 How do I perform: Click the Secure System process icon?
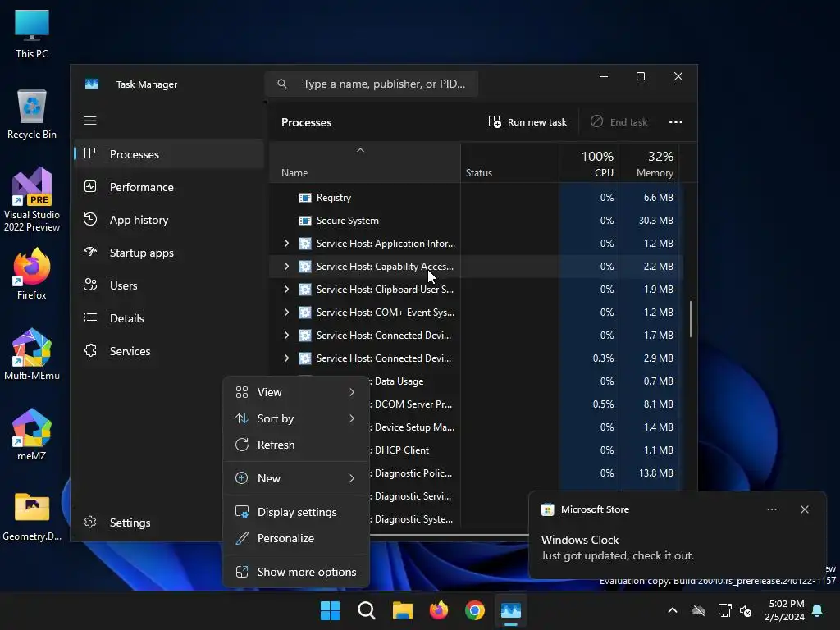[x=305, y=221]
